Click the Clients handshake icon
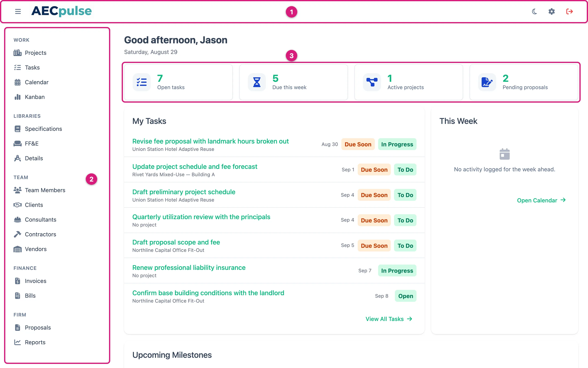The width and height of the screenshot is (588, 368). pyautogui.click(x=18, y=205)
